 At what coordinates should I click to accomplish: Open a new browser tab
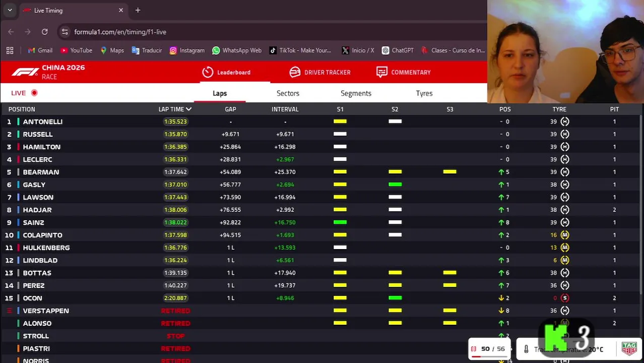(138, 10)
